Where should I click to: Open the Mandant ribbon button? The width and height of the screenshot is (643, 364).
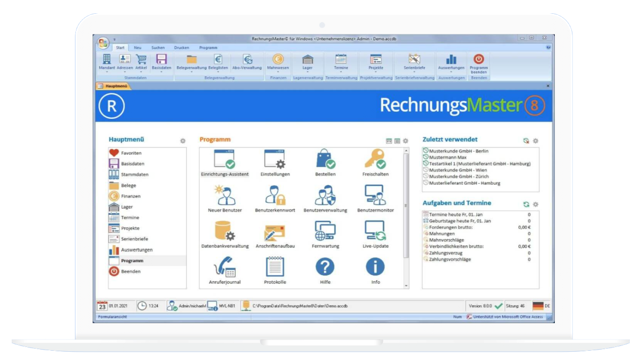[107, 62]
